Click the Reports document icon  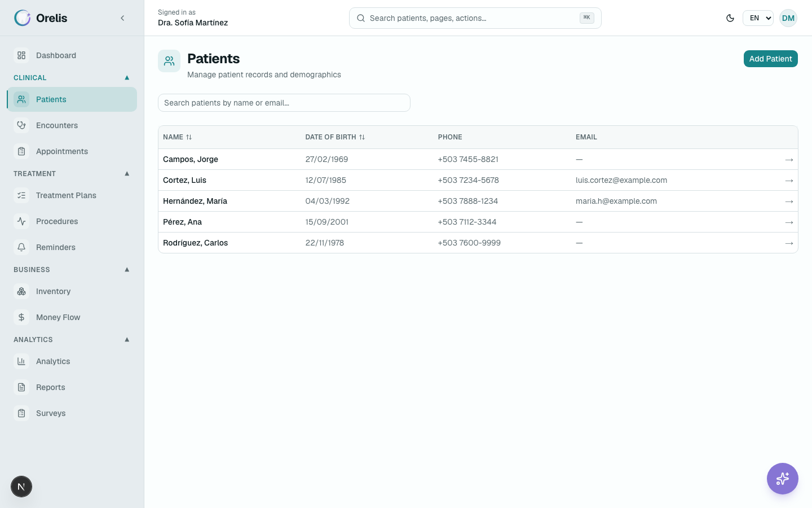click(21, 387)
